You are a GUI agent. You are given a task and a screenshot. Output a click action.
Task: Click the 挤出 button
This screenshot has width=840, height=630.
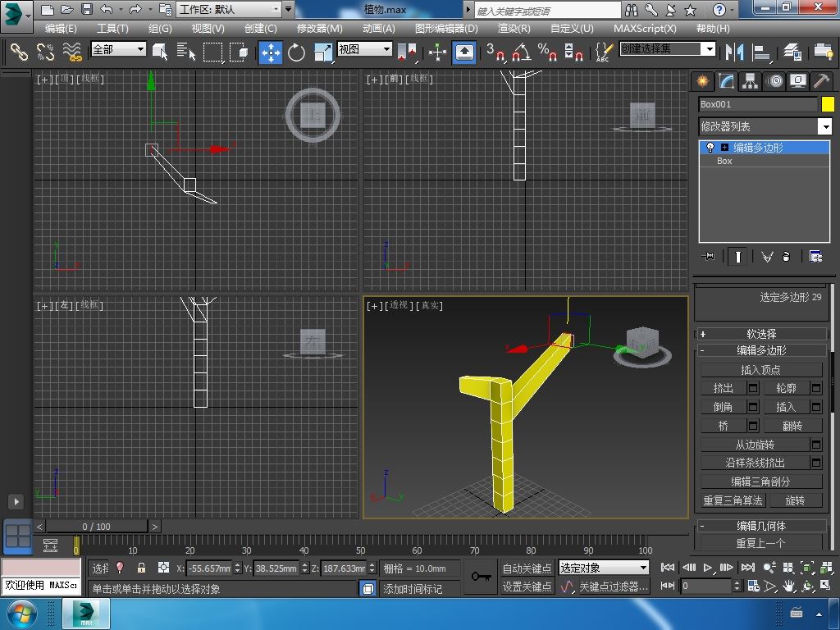pyautogui.click(x=723, y=388)
